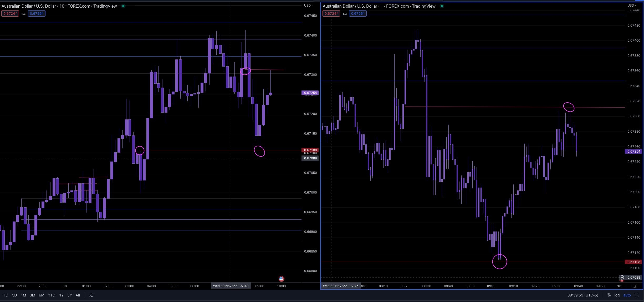
Task: Click the green data connection dot beside left chart title
Action: click(x=123, y=6)
